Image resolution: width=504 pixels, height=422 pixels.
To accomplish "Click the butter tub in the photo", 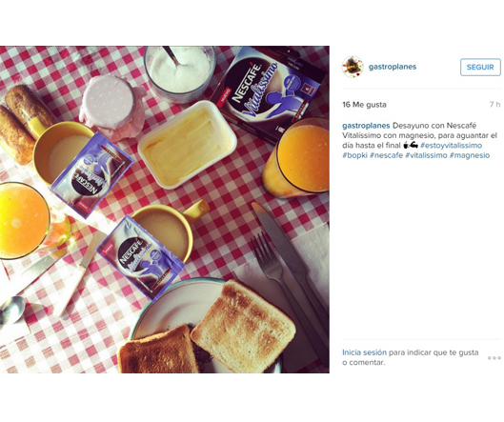I will tap(187, 144).
